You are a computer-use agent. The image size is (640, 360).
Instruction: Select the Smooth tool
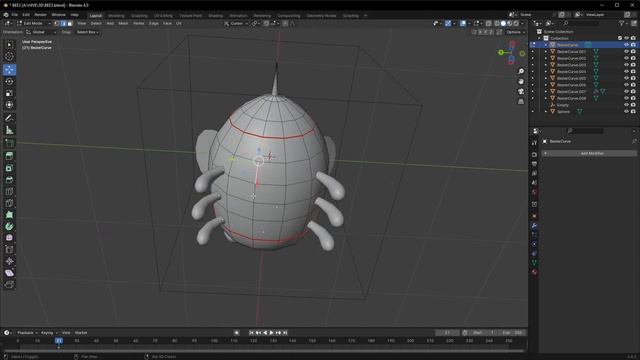pos(9,238)
